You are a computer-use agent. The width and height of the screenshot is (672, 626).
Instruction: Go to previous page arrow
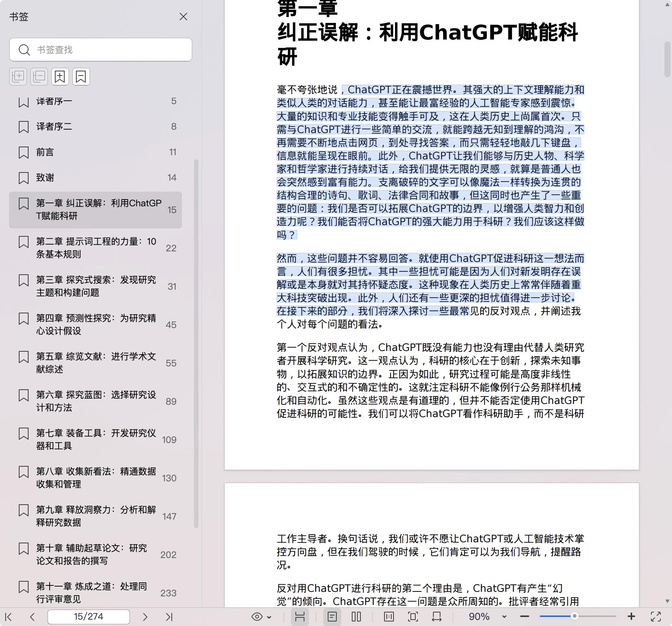tap(32, 617)
